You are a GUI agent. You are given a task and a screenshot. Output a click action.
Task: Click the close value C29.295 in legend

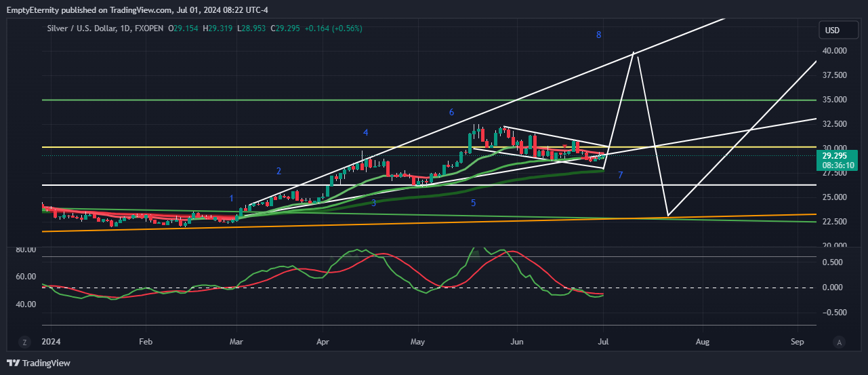[x=285, y=28]
